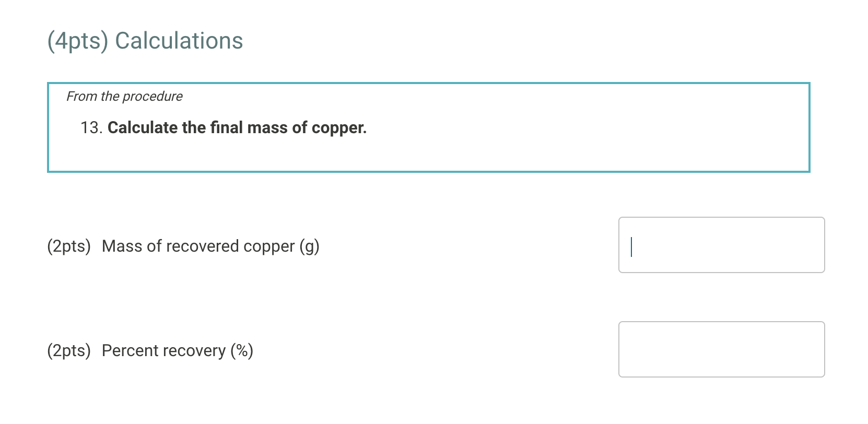Place cursor in the empty percent recovery field
This screenshot has width=868, height=424.
pos(721,349)
